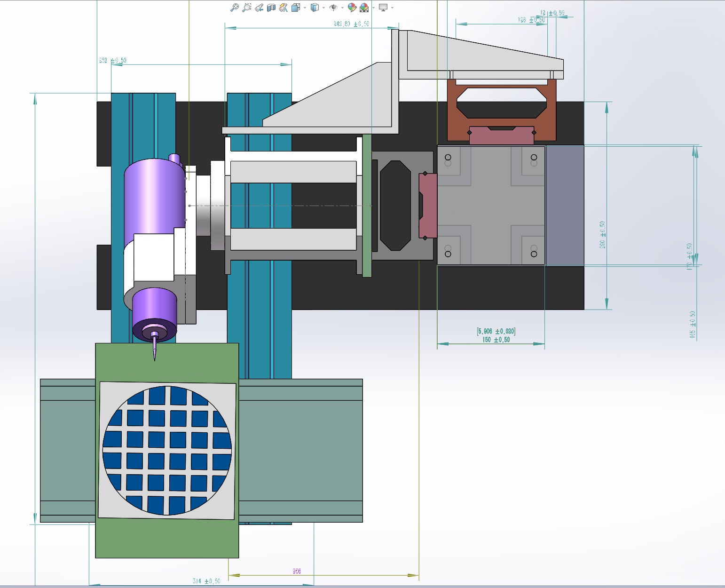Go to Previous View
Viewport: 725px width, 588px height.
259,8
